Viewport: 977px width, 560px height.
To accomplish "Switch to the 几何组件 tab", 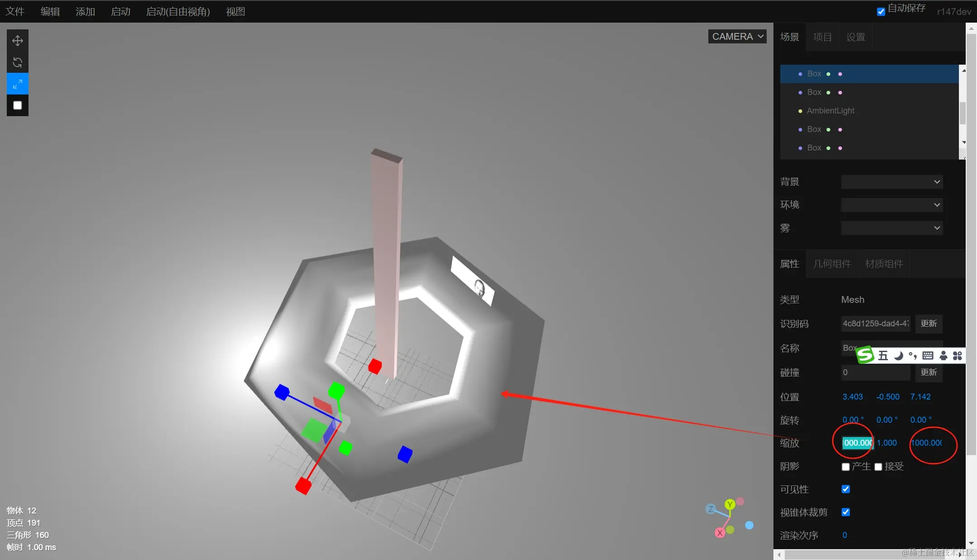I will tap(832, 264).
